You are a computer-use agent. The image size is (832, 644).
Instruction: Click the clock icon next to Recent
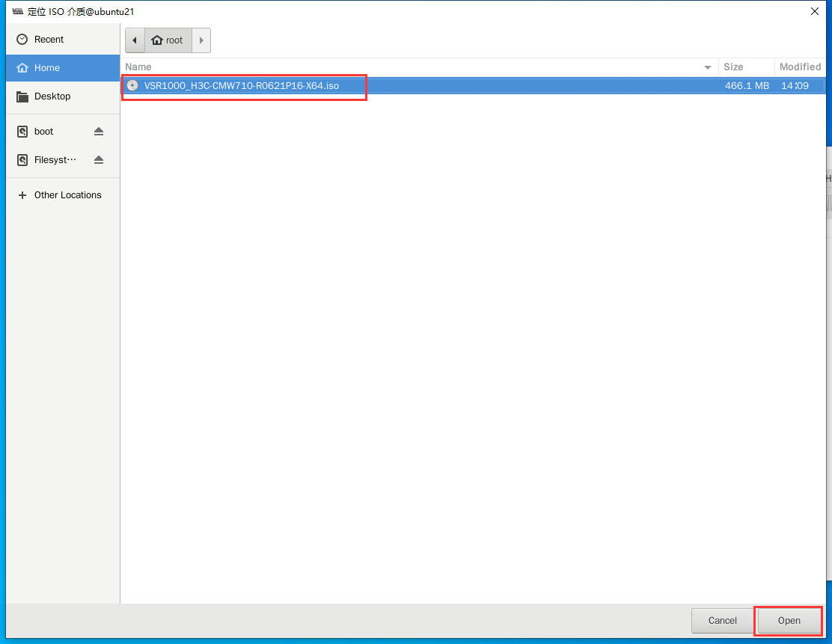[22, 39]
